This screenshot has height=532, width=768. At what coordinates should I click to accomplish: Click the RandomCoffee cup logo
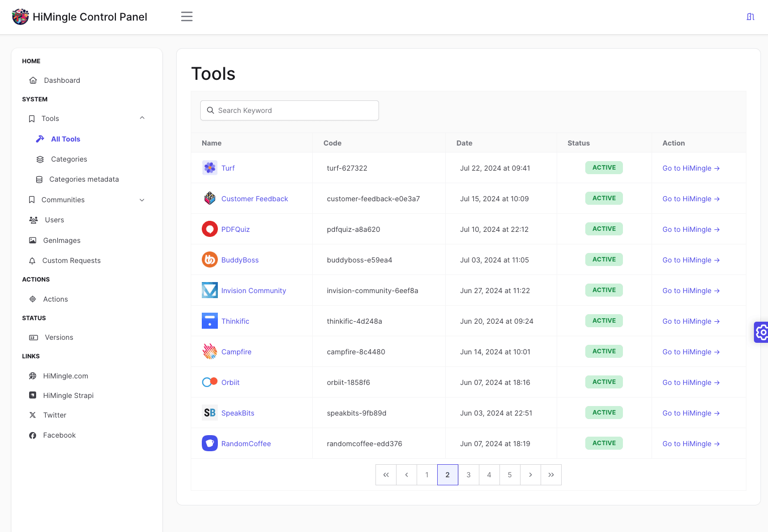210,443
